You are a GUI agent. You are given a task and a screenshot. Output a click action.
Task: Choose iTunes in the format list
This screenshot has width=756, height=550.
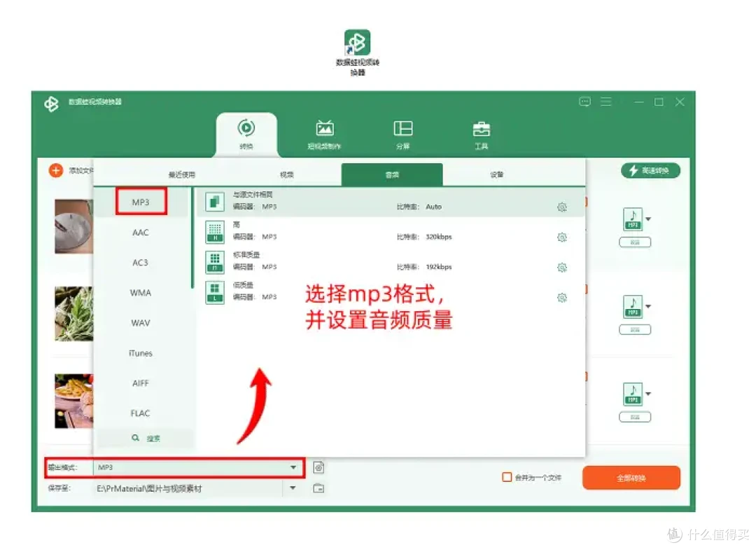point(141,353)
